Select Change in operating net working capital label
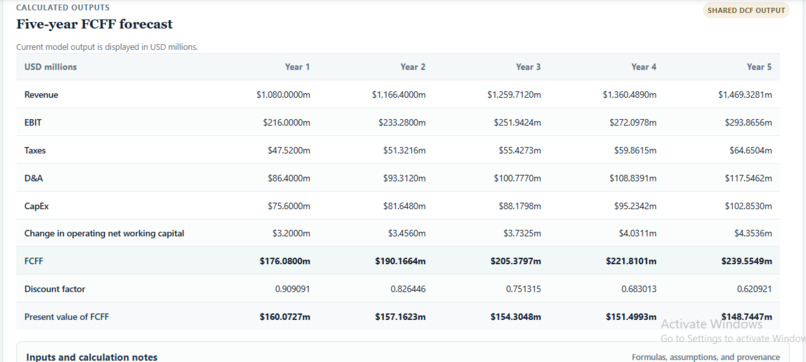Image resolution: width=806 pixels, height=362 pixels. click(104, 233)
